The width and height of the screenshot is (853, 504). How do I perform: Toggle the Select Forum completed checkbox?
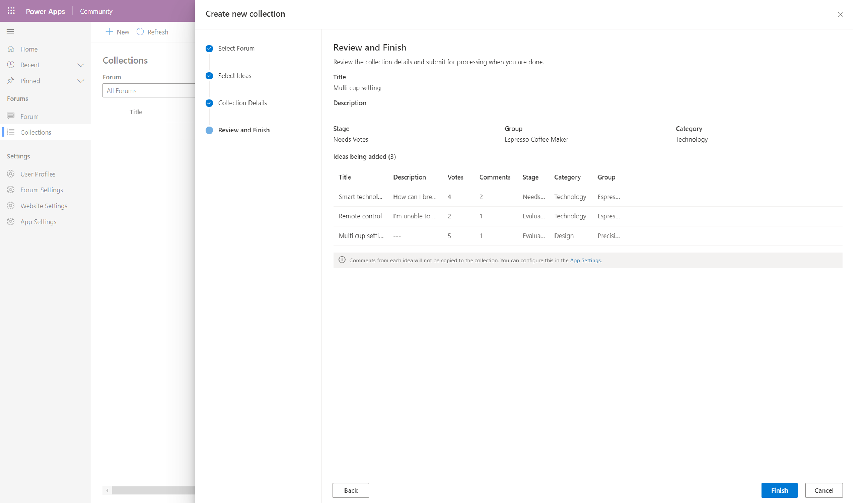pos(209,48)
